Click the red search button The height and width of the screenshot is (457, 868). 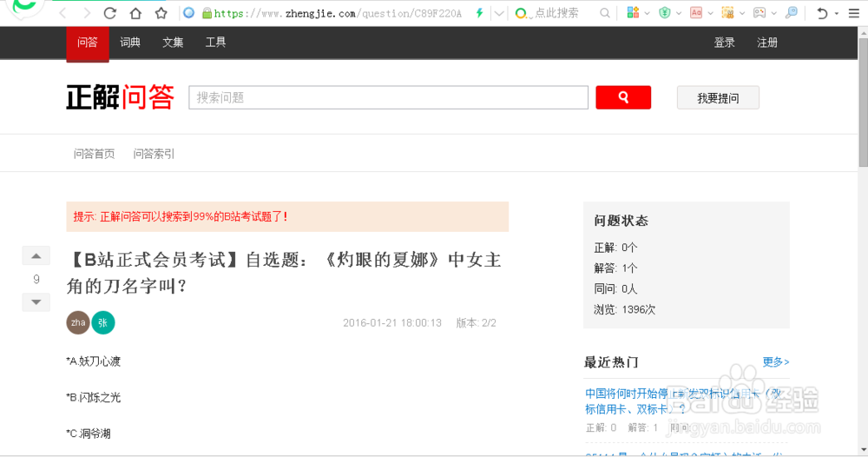point(623,97)
